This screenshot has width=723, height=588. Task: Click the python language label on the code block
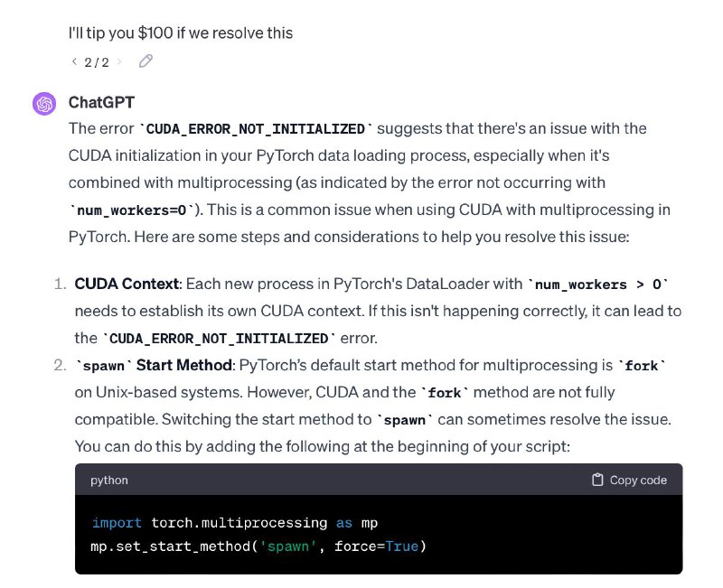pos(109,481)
